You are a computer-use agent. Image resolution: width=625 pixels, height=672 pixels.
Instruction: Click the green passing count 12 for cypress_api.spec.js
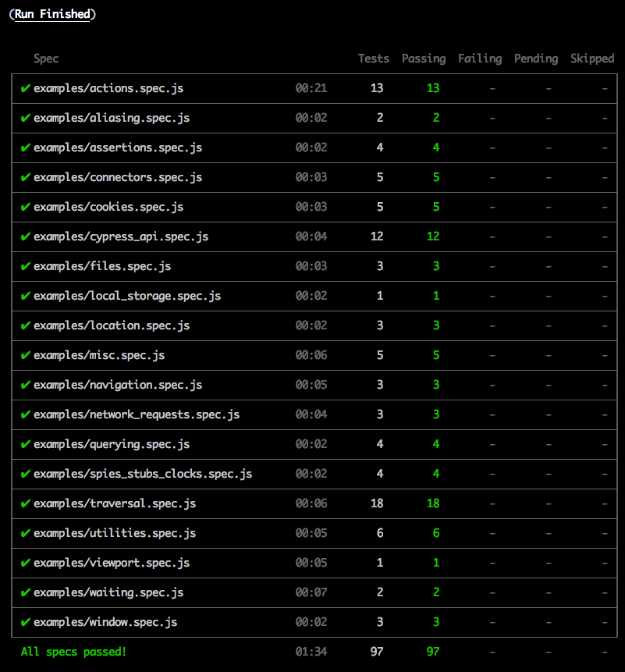[x=433, y=236]
